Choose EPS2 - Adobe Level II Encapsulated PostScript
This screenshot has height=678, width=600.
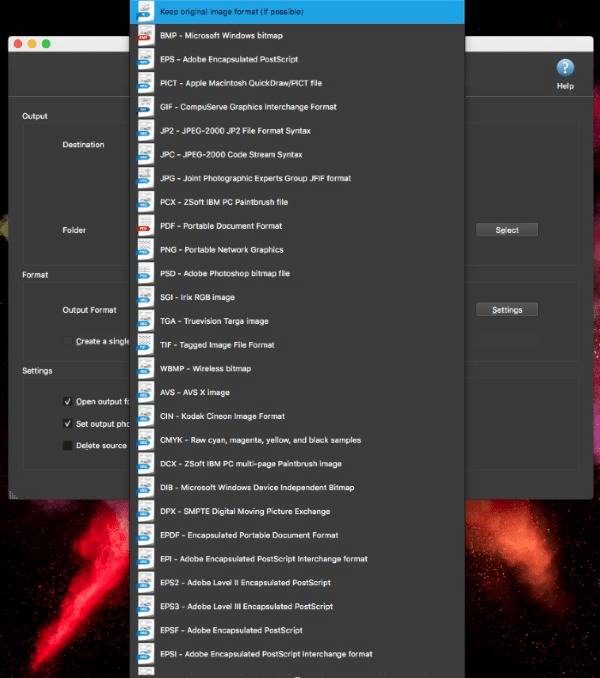(297, 582)
